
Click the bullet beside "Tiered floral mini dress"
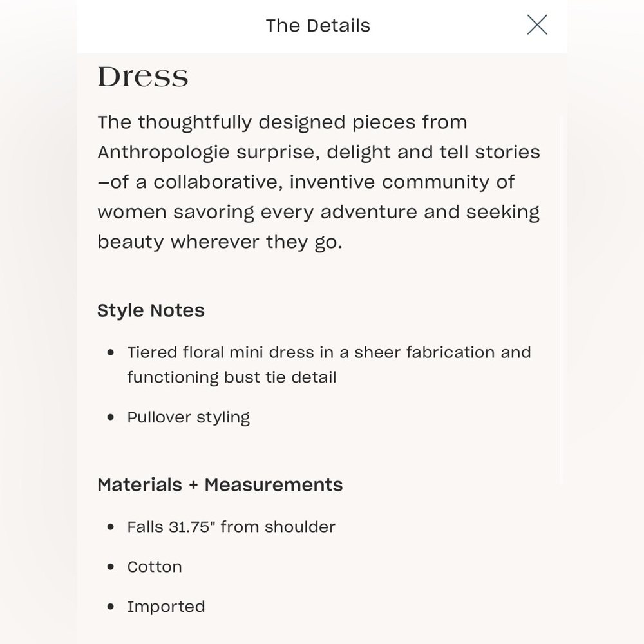[x=111, y=353]
